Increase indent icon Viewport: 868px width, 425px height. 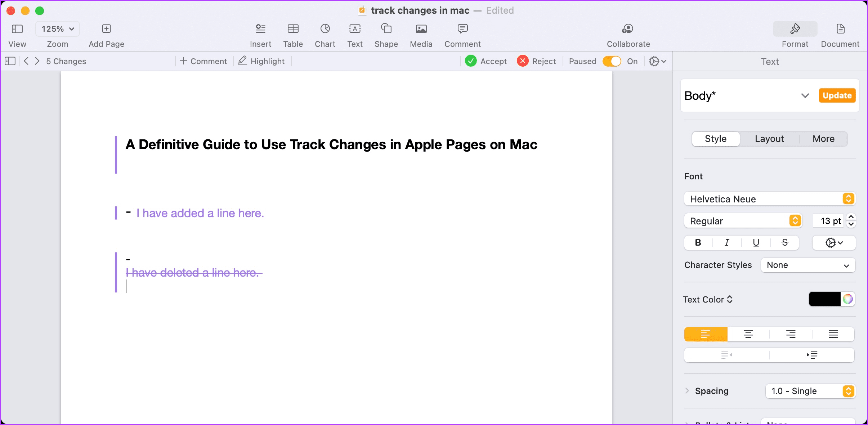(x=812, y=355)
